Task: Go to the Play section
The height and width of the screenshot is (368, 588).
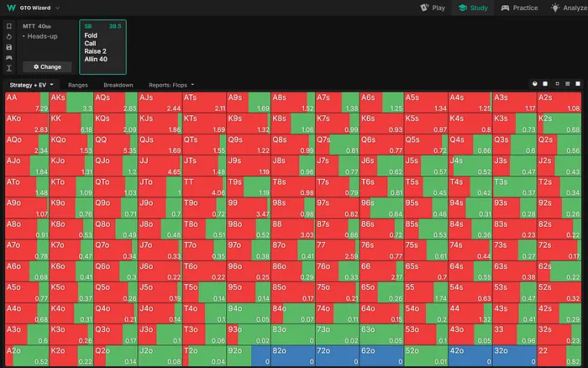Action: (433, 8)
